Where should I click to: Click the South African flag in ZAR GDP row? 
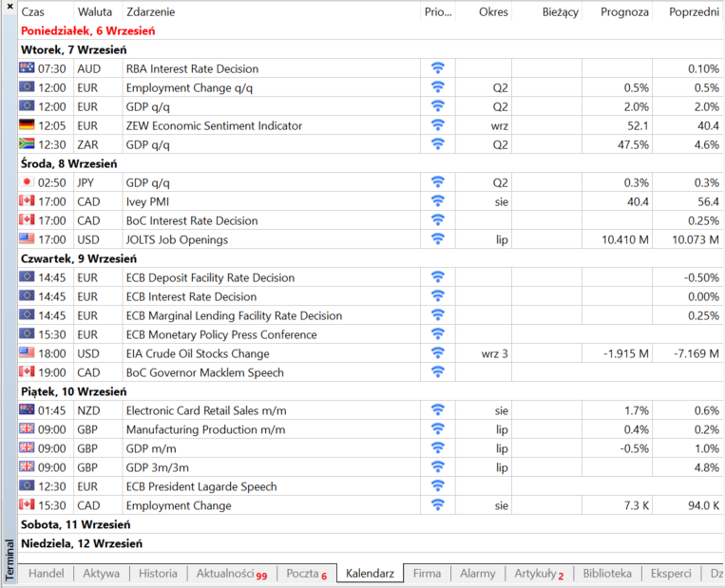tap(27, 143)
